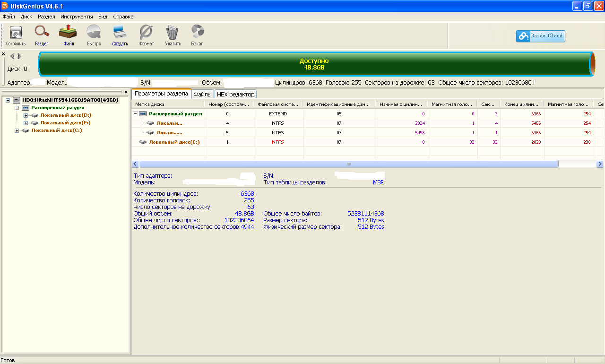The width and height of the screenshot is (605, 364).
Task: Click the Сохранить toolbar icon
Action: [16, 35]
